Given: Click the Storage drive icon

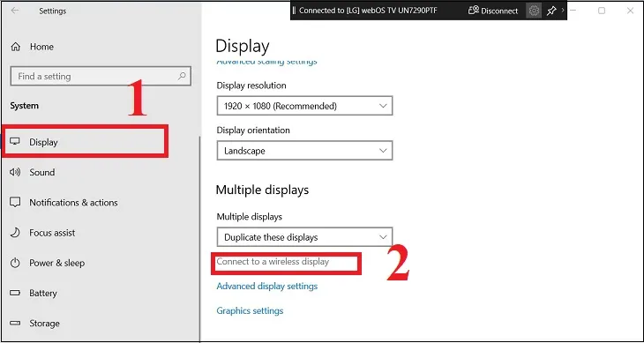Looking at the screenshot, I should pyautogui.click(x=15, y=324).
